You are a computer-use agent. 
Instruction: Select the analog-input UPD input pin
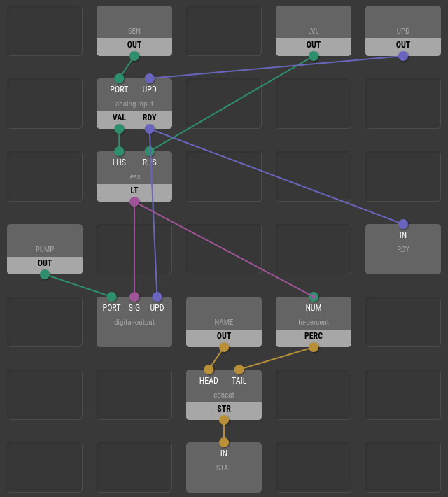tap(149, 78)
